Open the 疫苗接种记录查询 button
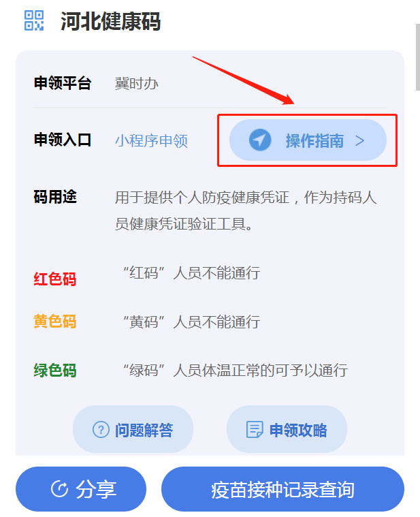This screenshot has width=420, height=517. 282,489
